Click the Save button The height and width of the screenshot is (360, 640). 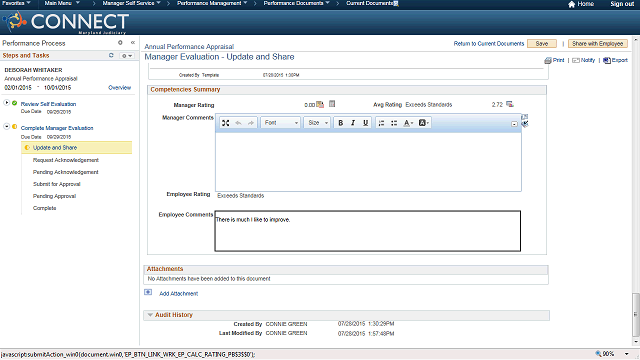pos(542,44)
